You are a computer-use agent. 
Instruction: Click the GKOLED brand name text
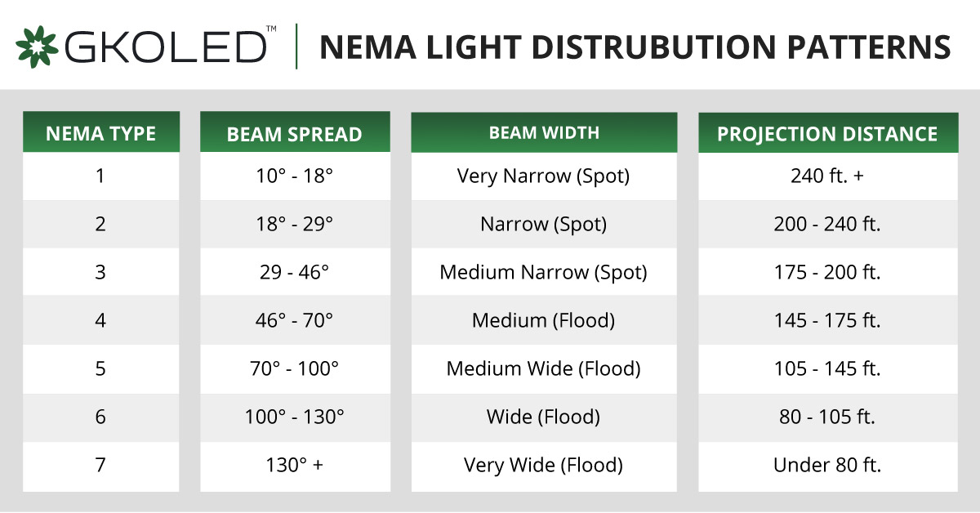(166, 47)
